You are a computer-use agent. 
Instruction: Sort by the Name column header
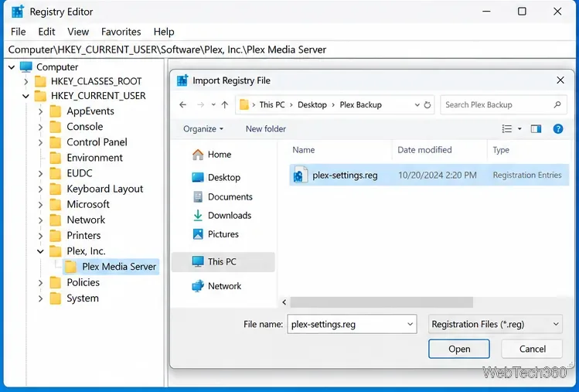[x=304, y=150]
